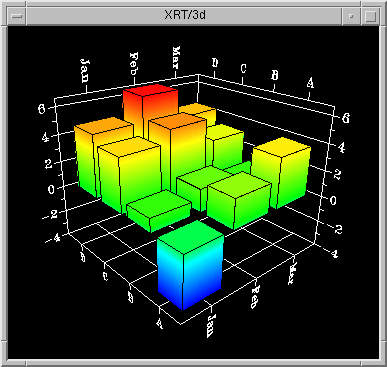This screenshot has height=367, width=387.
Task: Select the Jan label on the bottom axis
Action: click(x=211, y=326)
